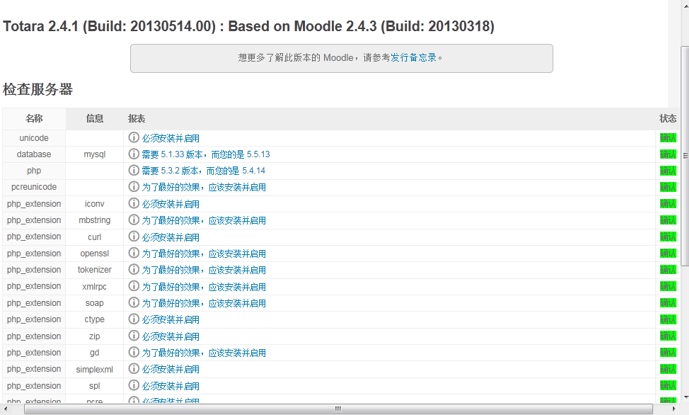The height and width of the screenshot is (415, 689).
Task: Click the vertical scrollbar down arrow
Action: coord(685,398)
